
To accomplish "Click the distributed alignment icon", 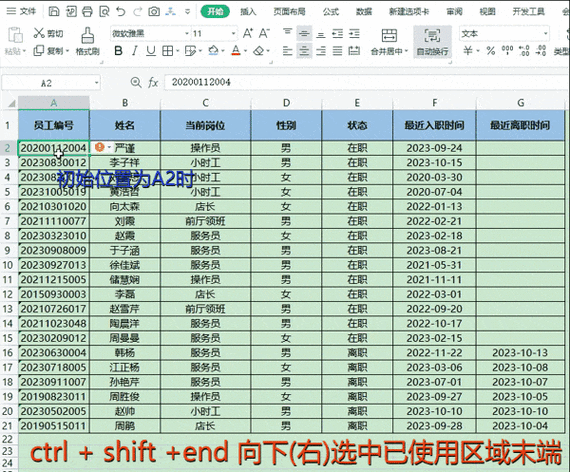I will (354, 51).
